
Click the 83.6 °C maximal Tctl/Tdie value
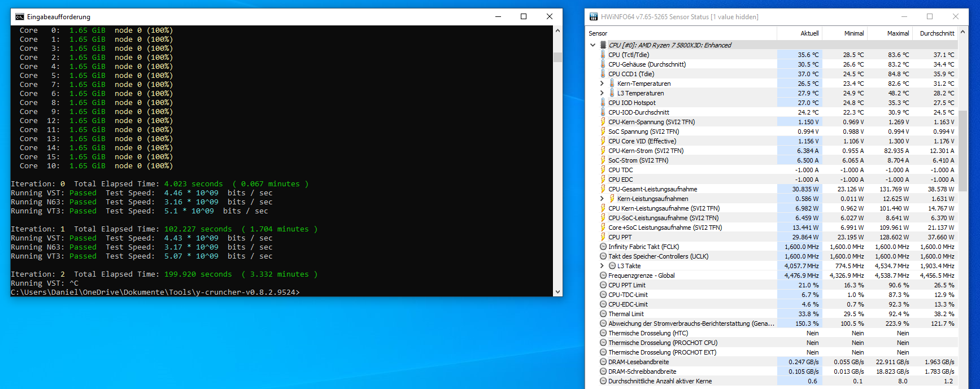pyautogui.click(x=898, y=55)
